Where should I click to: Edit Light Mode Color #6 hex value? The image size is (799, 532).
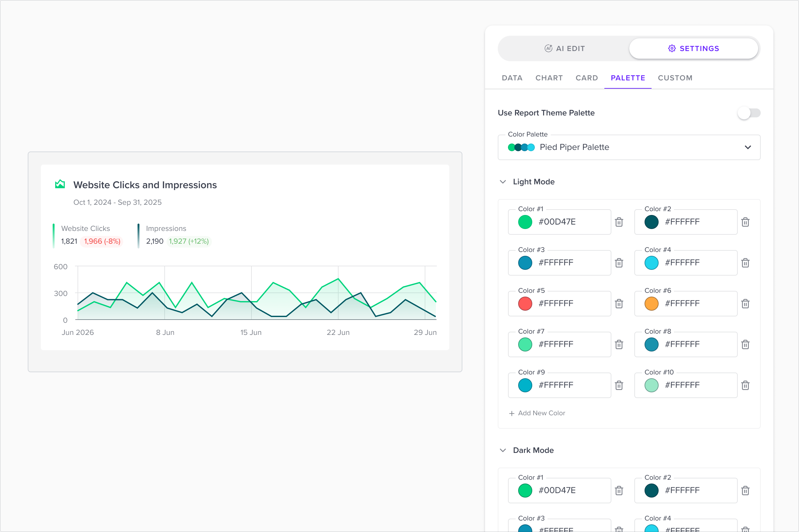click(x=682, y=303)
